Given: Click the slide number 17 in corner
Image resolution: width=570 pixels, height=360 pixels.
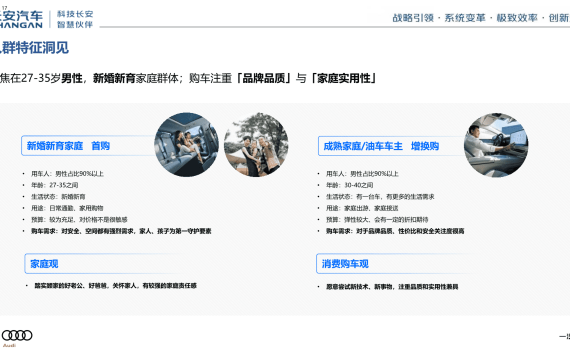Looking at the screenshot, I should point(4,8).
